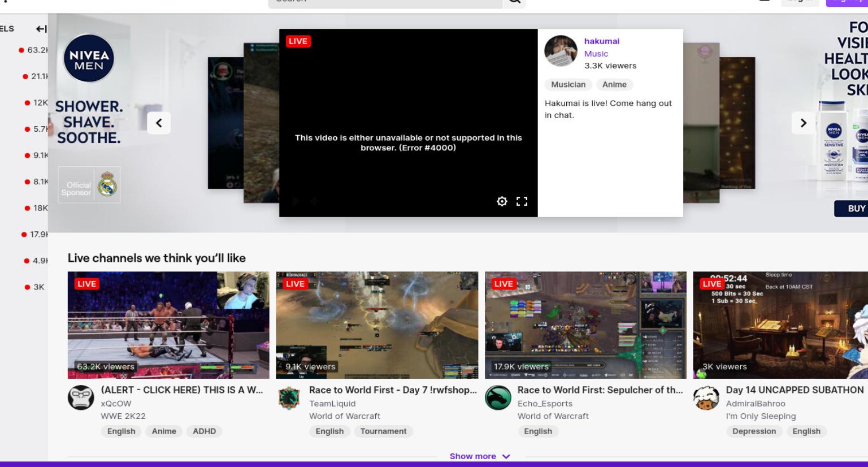This screenshot has width=868, height=467.
Task: Open xQcOW channel avatar
Action: click(81, 397)
